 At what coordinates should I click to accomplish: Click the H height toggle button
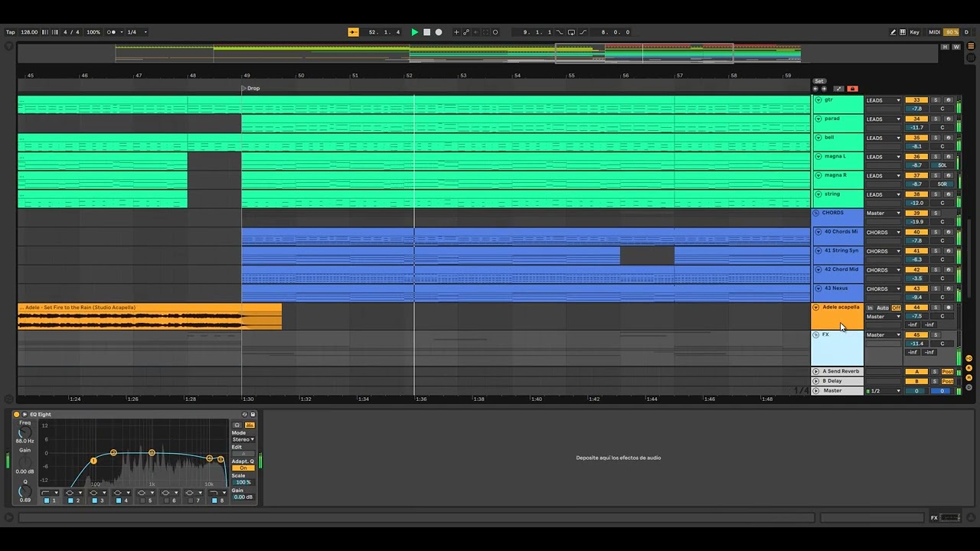tap(946, 47)
